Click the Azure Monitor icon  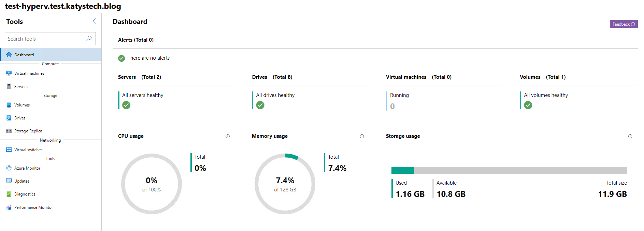click(x=9, y=168)
